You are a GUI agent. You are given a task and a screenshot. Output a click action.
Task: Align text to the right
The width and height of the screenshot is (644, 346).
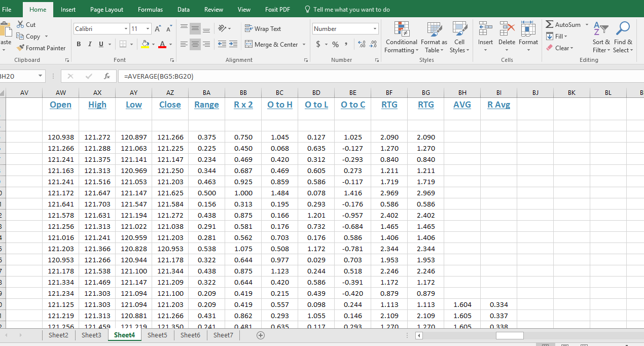206,45
